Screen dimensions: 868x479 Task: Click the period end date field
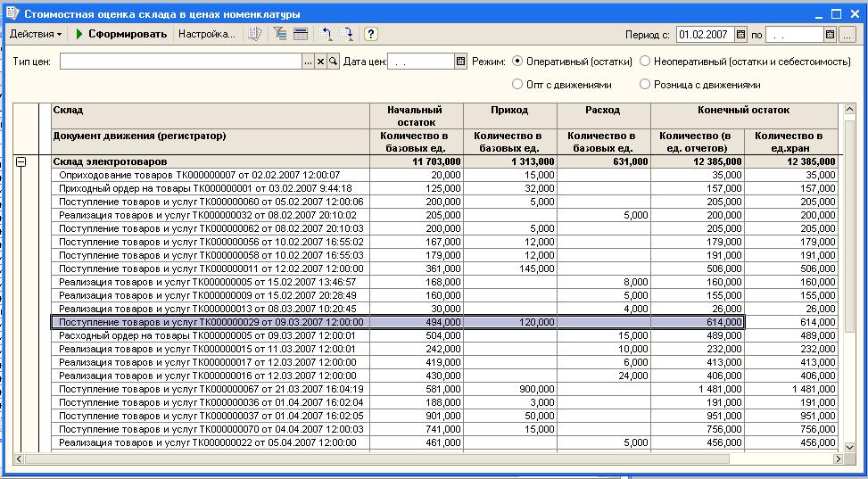tap(794, 34)
